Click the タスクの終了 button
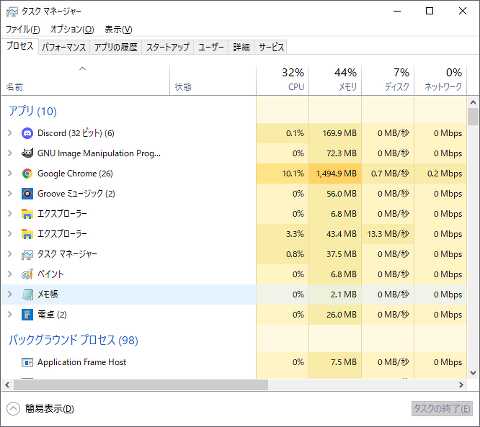 tap(442, 408)
